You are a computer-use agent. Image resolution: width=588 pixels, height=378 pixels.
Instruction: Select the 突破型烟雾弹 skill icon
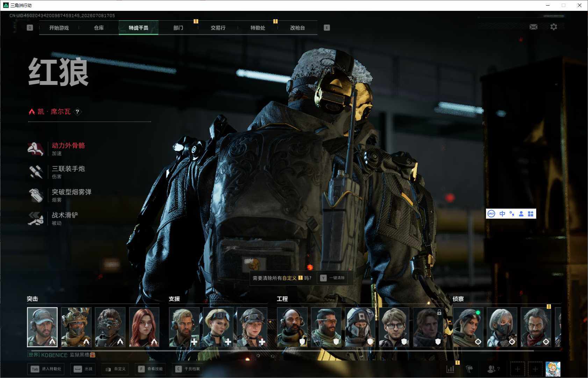point(36,195)
